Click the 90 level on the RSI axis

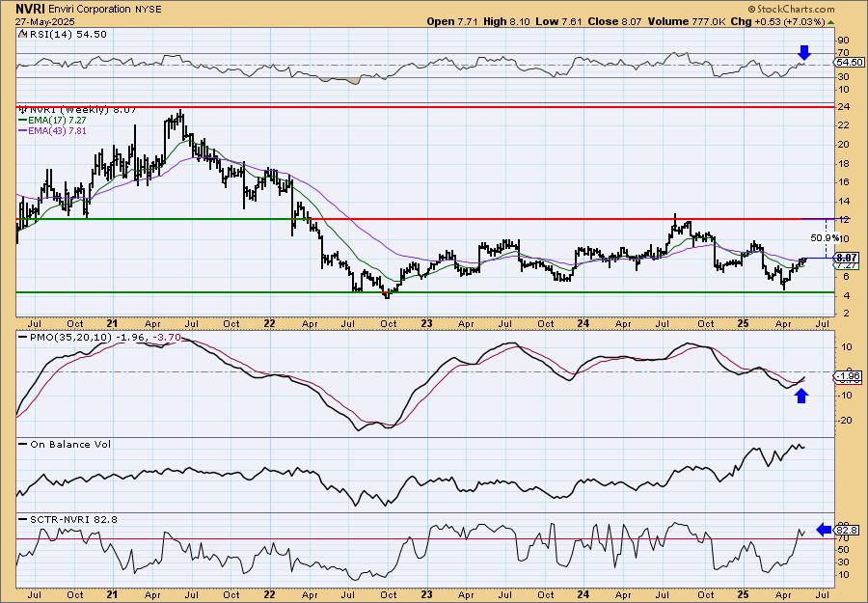click(843, 41)
